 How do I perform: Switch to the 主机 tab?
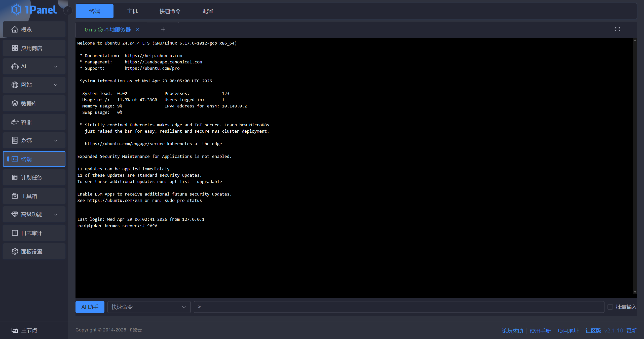point(132,11)
